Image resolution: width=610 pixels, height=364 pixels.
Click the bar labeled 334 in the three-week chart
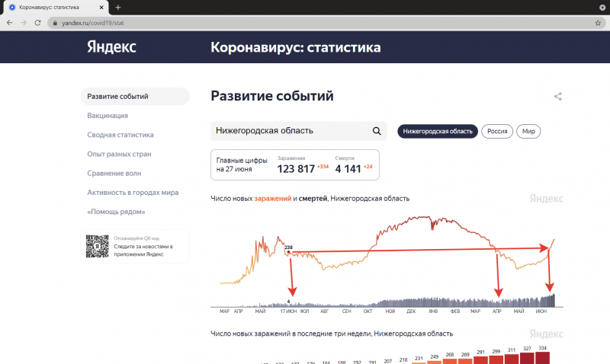(542, 358)
